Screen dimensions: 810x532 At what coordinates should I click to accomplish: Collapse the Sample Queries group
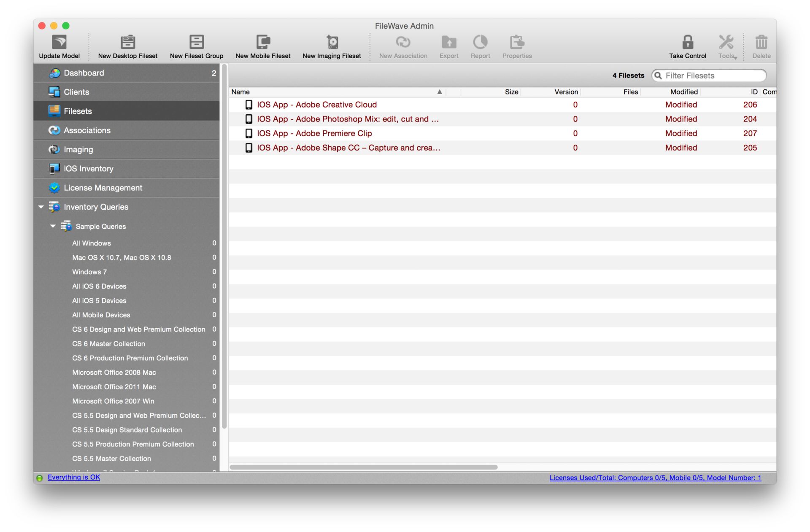click(53, 226)
